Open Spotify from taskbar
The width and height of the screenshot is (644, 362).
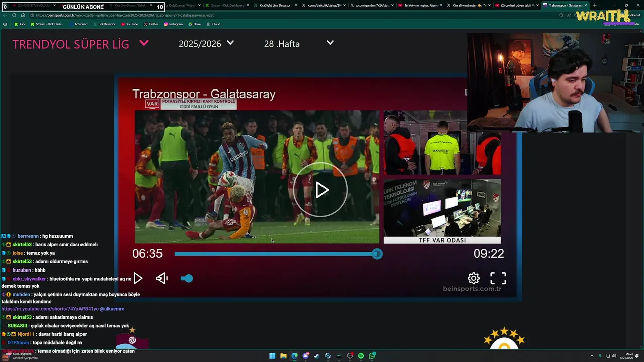361,356
